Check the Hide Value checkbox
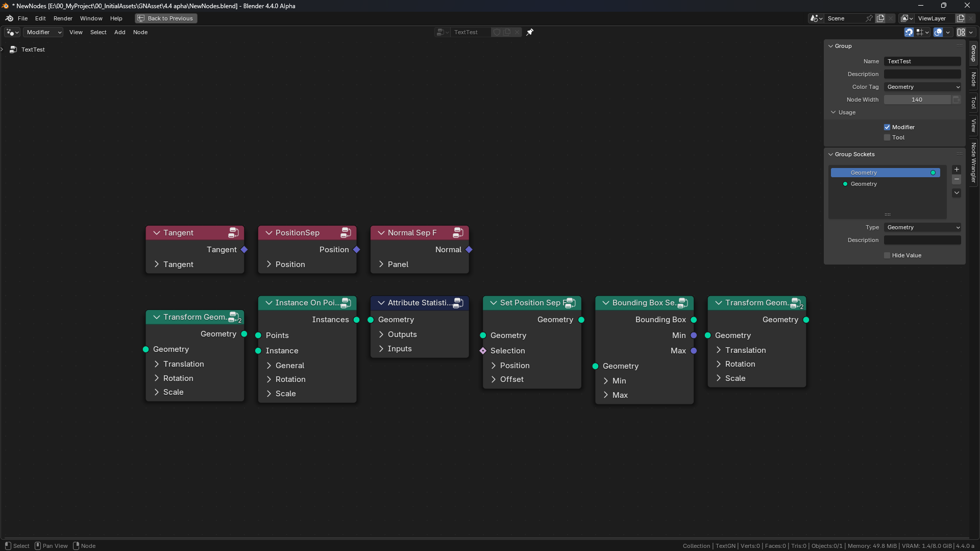The width and height of the screenshot is (980, 551). click(x=887, y=255)
